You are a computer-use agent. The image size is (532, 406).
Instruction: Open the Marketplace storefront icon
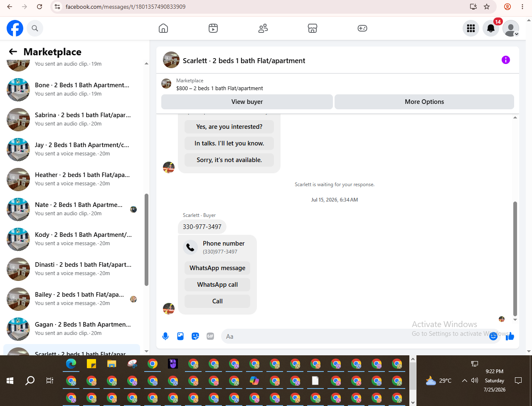[x=313, y=28]
